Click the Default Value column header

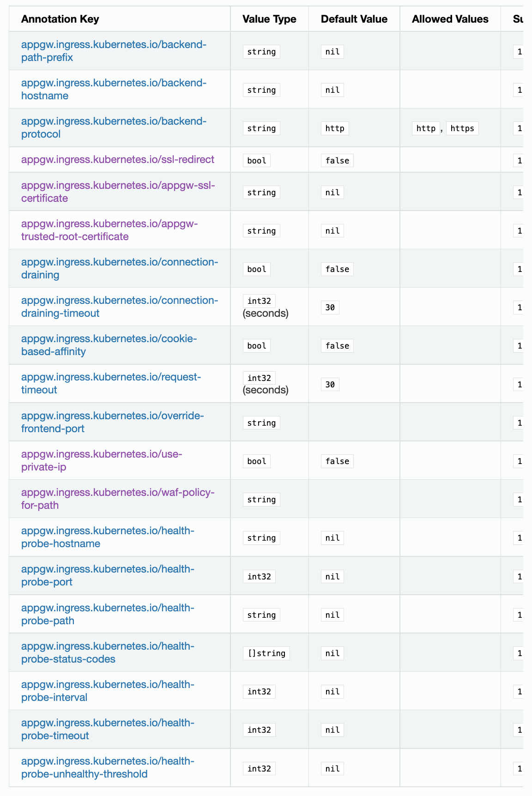coord(354,19)
